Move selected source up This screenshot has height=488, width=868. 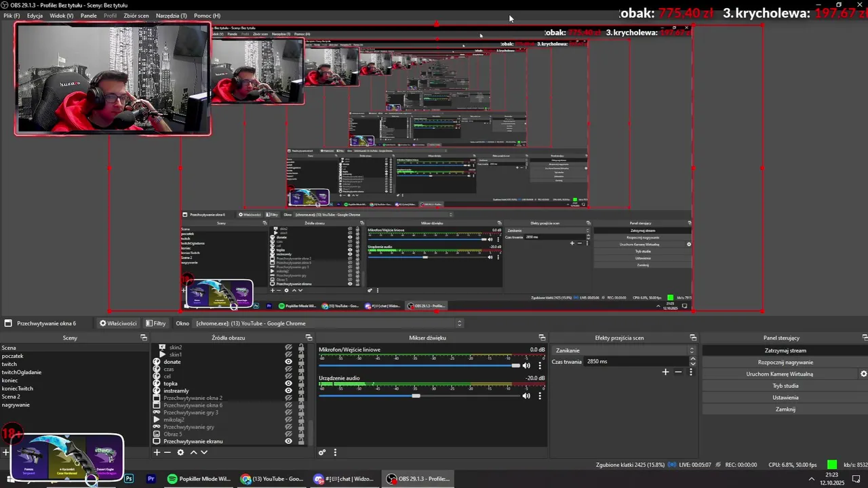[193, 452]
